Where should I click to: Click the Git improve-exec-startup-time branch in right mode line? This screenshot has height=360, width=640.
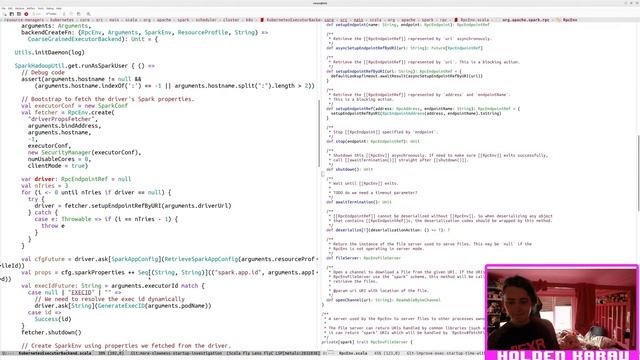pyautogui.click(x=445, y=353)
